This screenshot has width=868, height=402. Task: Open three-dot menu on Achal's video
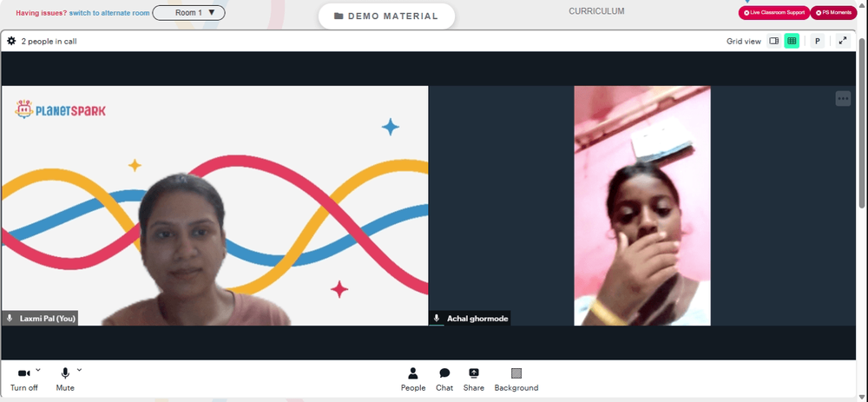click(843, 99)
